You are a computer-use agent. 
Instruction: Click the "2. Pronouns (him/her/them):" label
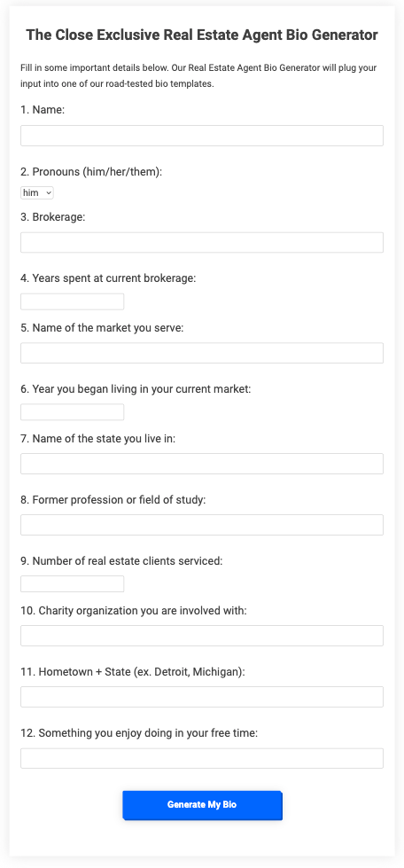click(x=91, y=172)
